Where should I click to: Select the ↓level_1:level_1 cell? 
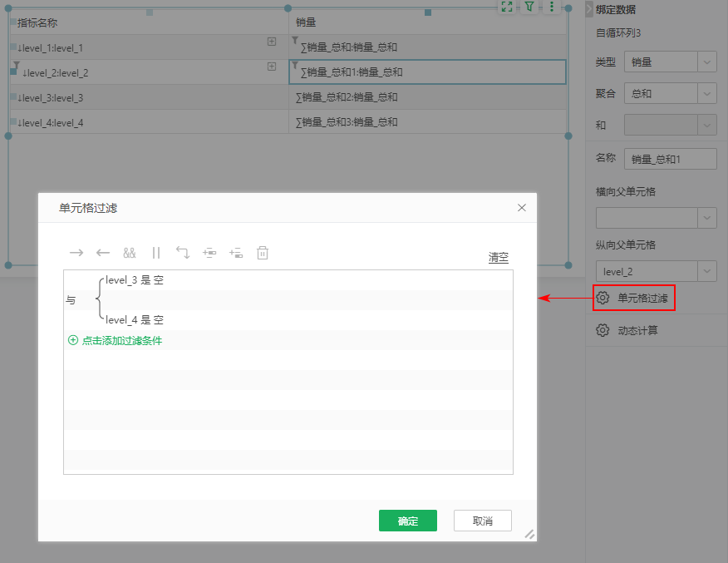pyautogui.click(x=149, y=47)
